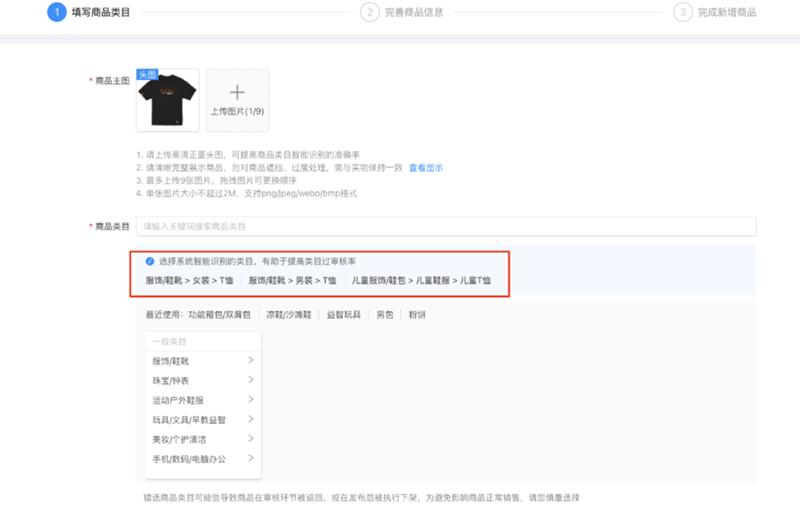Choose suggested category 服饰/鞋靴 > 女装 > T恤
800x506 pixels.
(188, 280)
